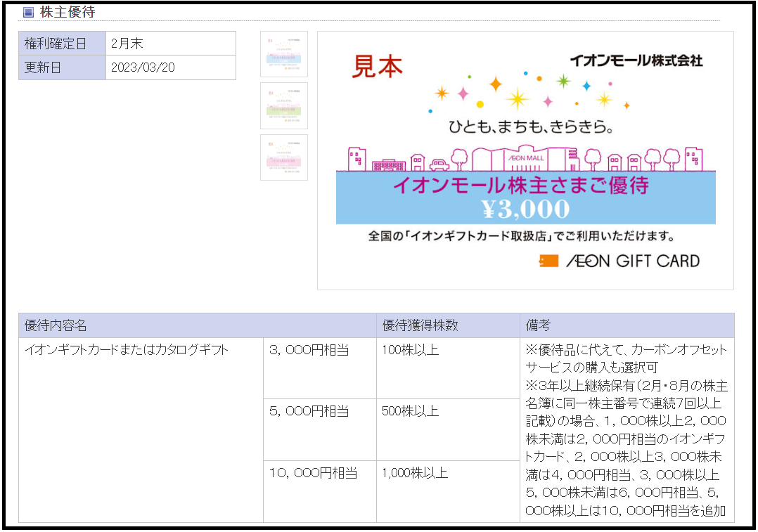Click the イオンモール株主さまご優待 banner text

click(x=520, y=185)
